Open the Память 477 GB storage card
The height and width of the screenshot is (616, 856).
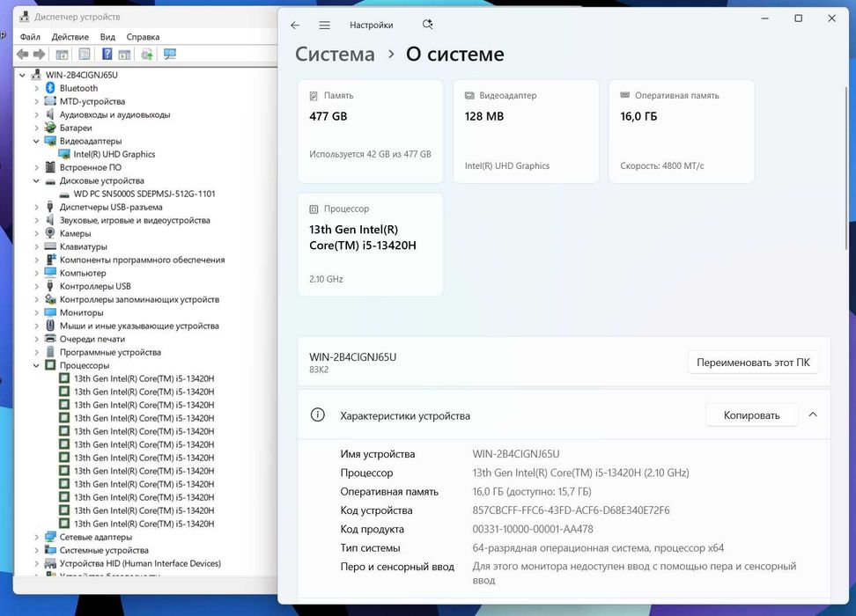tap(370, 131)
